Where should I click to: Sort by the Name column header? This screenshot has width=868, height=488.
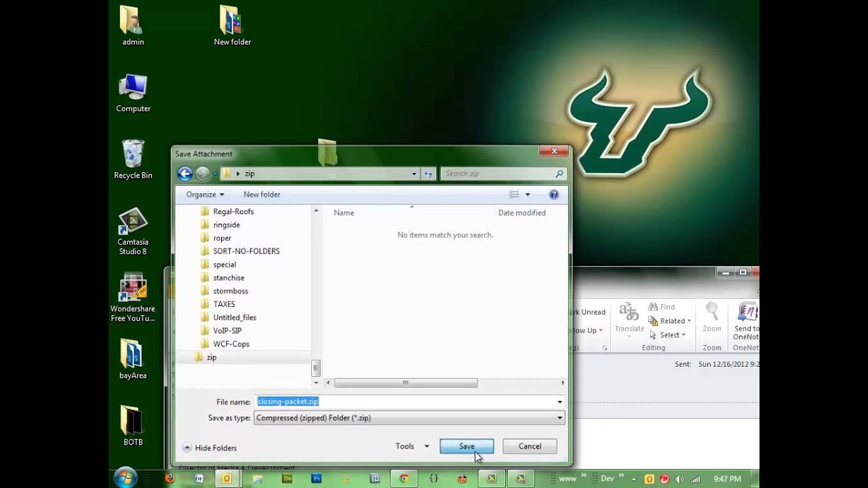pos(344,213)
